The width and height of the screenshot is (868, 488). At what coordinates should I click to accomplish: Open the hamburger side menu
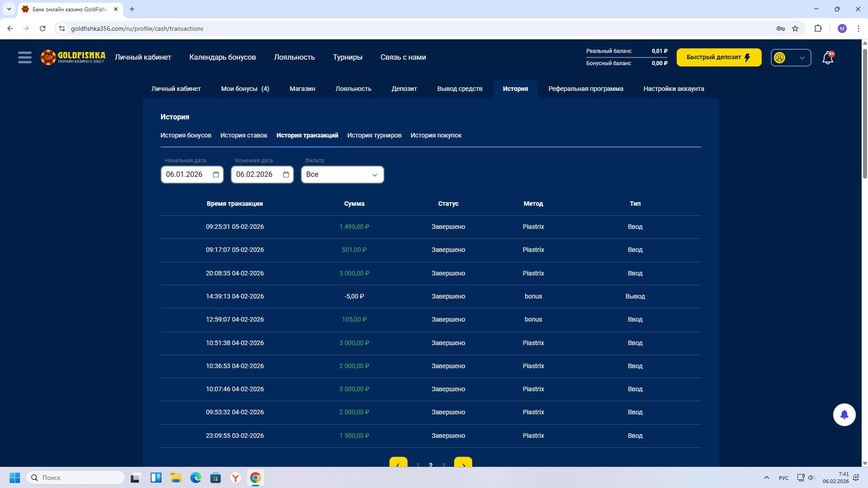tap(24, 57)
